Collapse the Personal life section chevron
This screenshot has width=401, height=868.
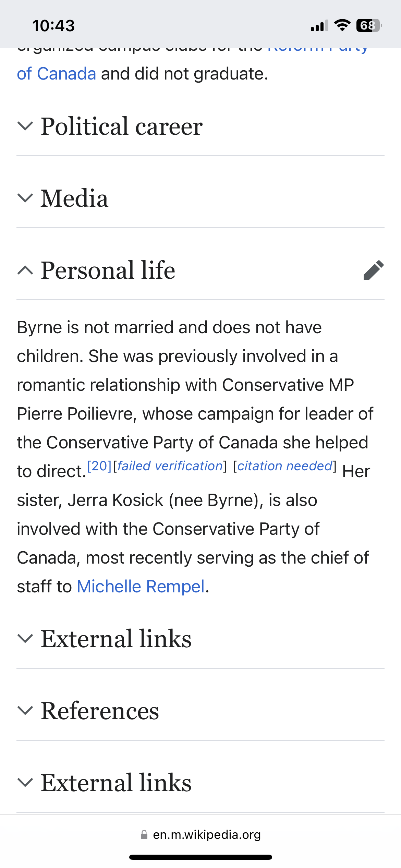[25, 270]
